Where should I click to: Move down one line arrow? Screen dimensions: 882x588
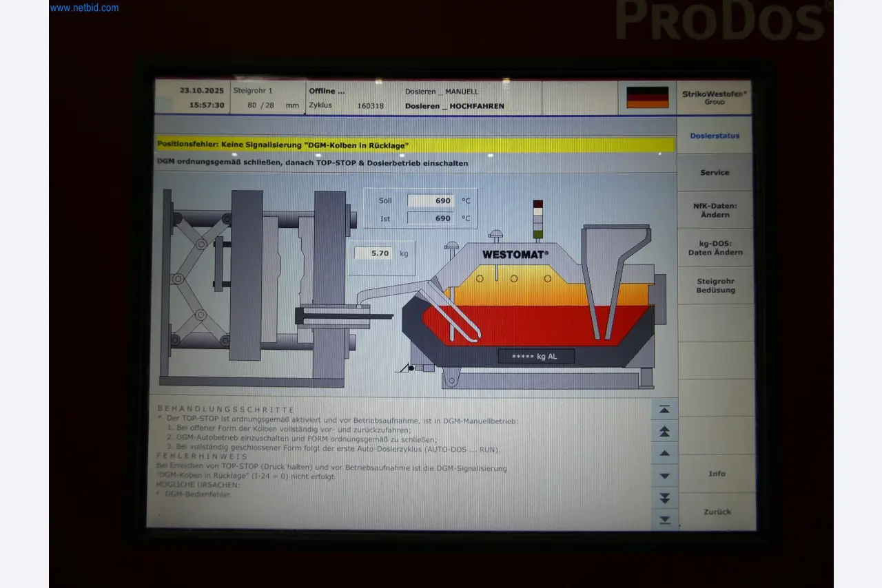(664, 476)
